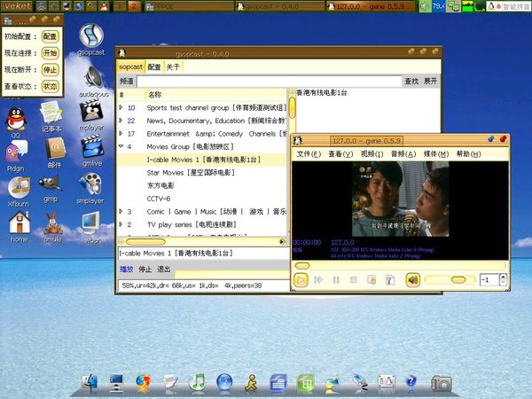The width and height of the screenshot is (532, 399).
Task: Click the 停止 button in connection panel
Action: pos(51,69)
